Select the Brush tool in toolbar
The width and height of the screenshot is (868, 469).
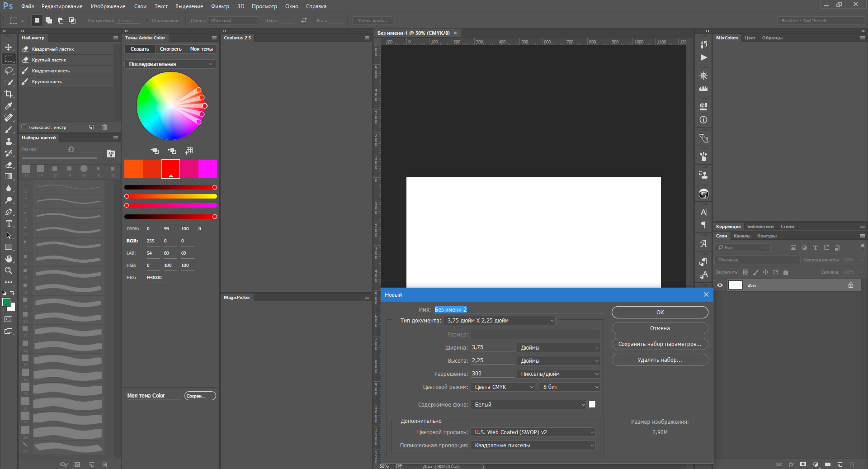9,129
